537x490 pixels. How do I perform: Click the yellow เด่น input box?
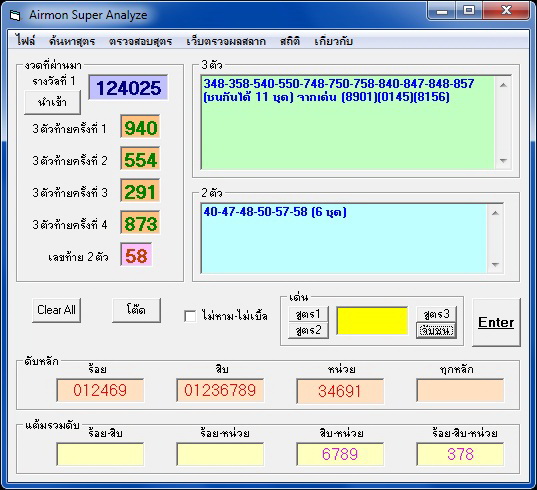tap(372, 321)
